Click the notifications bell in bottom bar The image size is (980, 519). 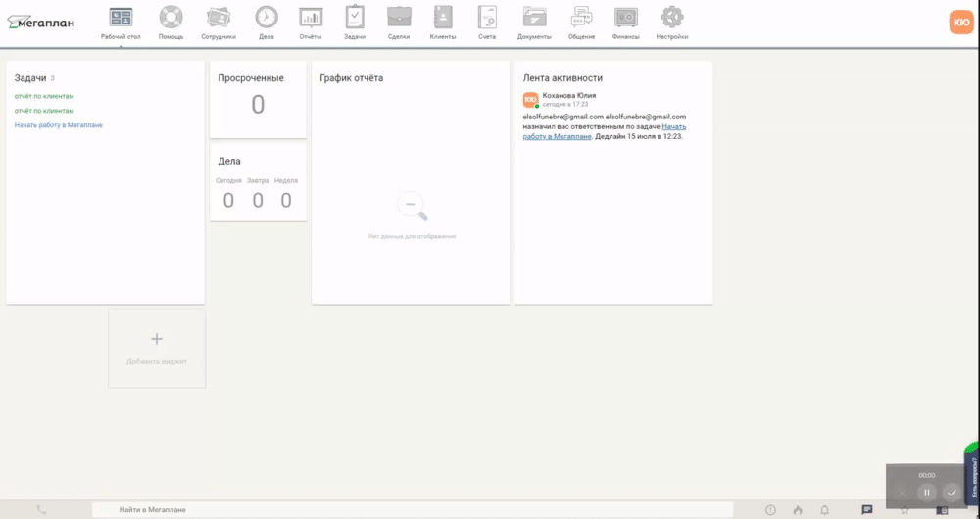pos(824,510)
